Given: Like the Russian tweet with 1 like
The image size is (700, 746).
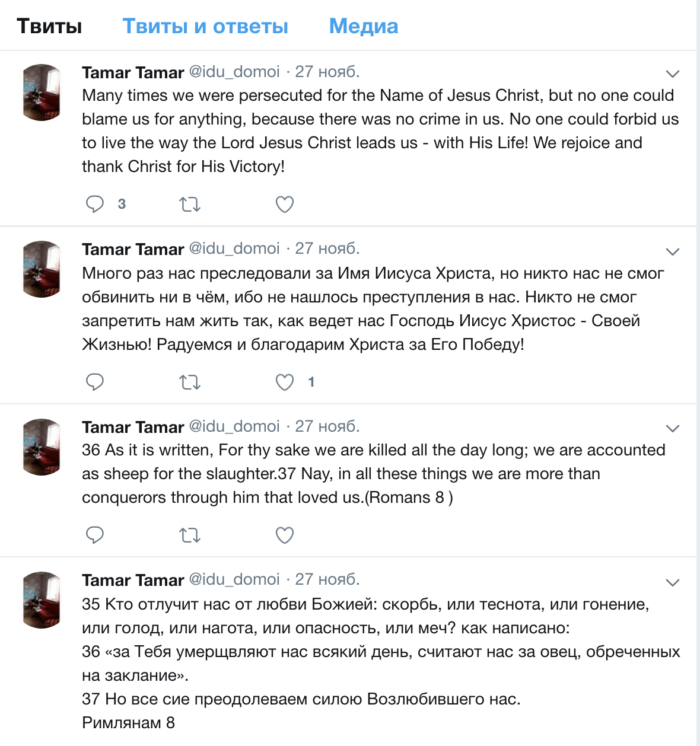Looking at the screenshot, I should point(285,382).
